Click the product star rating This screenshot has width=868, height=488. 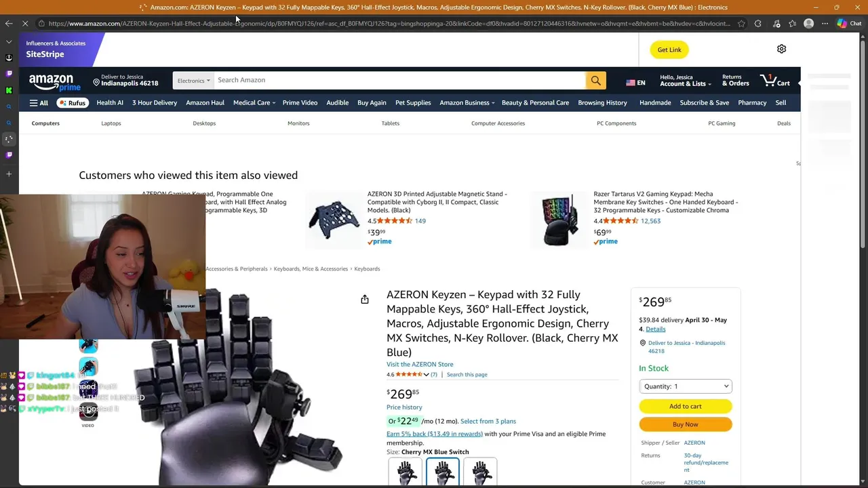tap(408, 374)
